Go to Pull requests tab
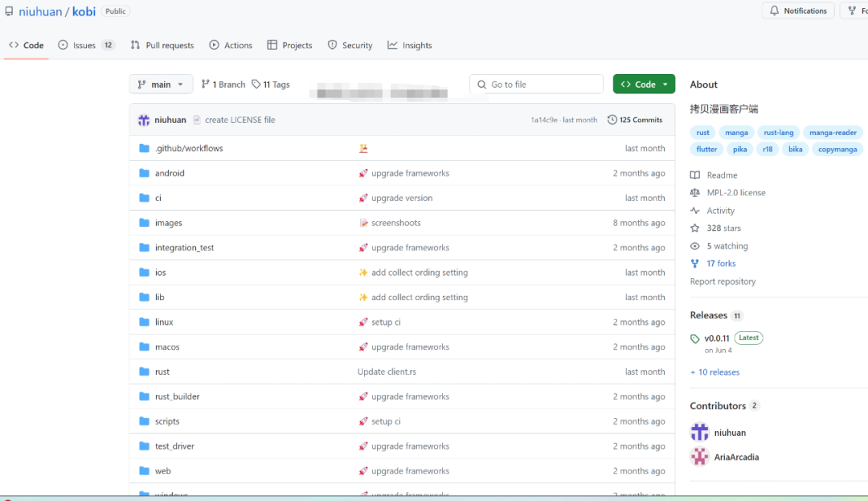The width and height of the screenshot is (868, 501). (162, 45)
